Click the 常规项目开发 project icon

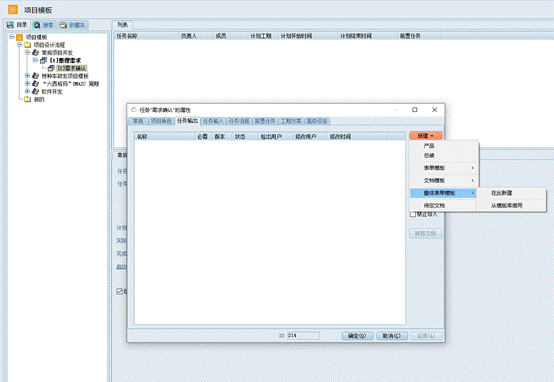[36, 53]
